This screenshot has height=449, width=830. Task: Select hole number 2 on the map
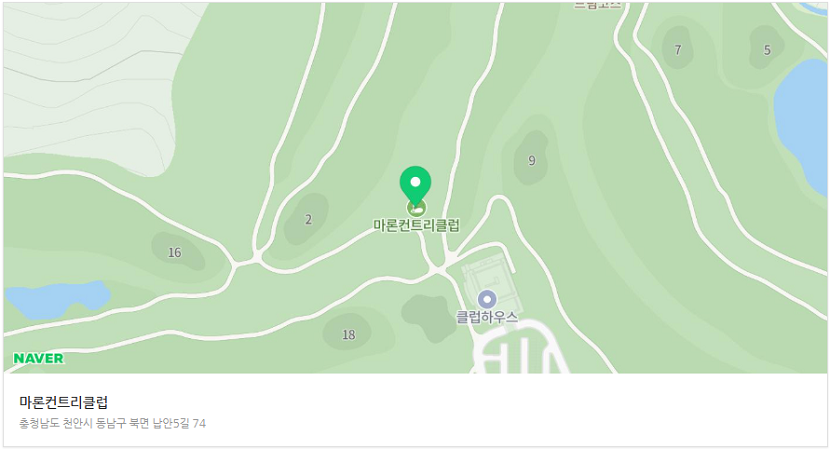[x=309, y=219]
